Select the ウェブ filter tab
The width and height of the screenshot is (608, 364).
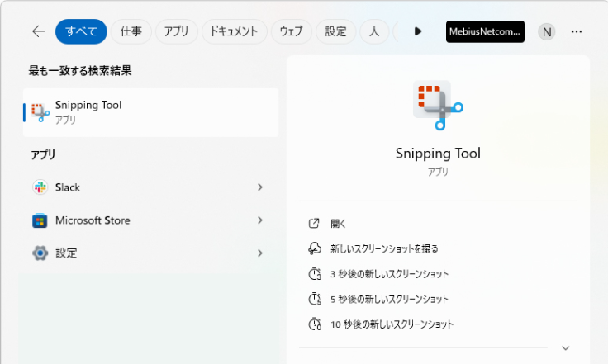[x=291, y=31]
